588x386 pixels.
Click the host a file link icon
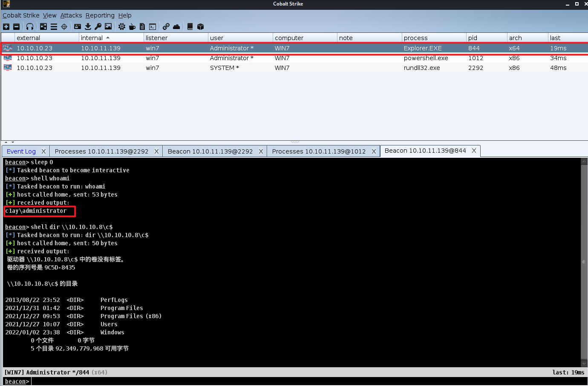coord(166,26)
